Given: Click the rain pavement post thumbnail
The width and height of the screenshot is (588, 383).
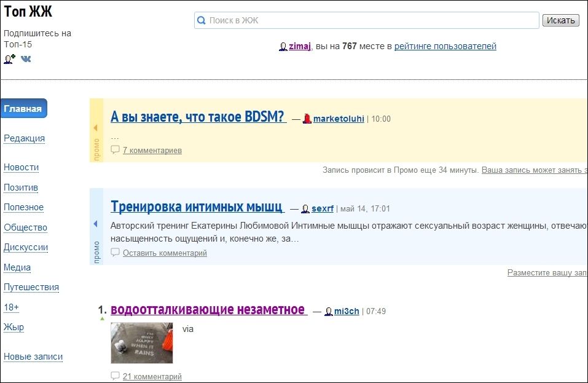Looking at the screenshot, I should pyautogui.click(x=142, y=343).
